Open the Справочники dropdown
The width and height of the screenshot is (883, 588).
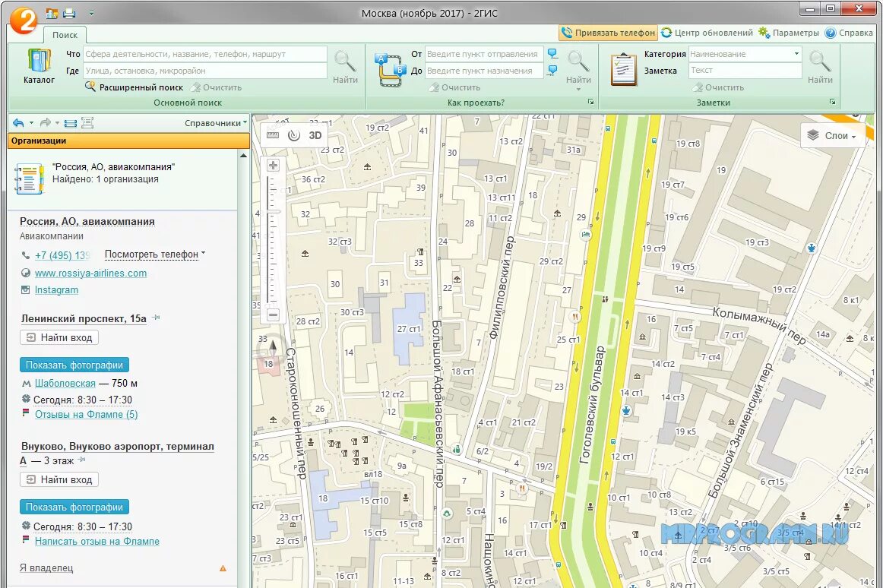216,123
